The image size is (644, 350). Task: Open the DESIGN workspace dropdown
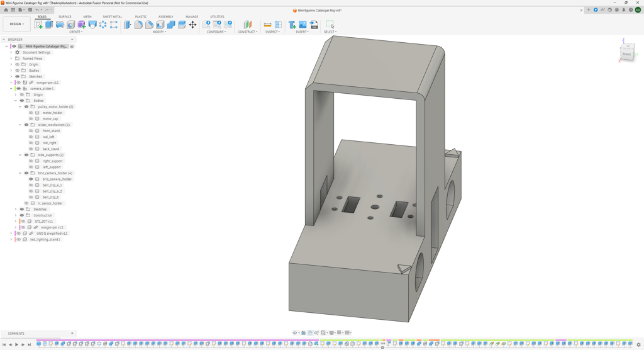pos(17,25)
